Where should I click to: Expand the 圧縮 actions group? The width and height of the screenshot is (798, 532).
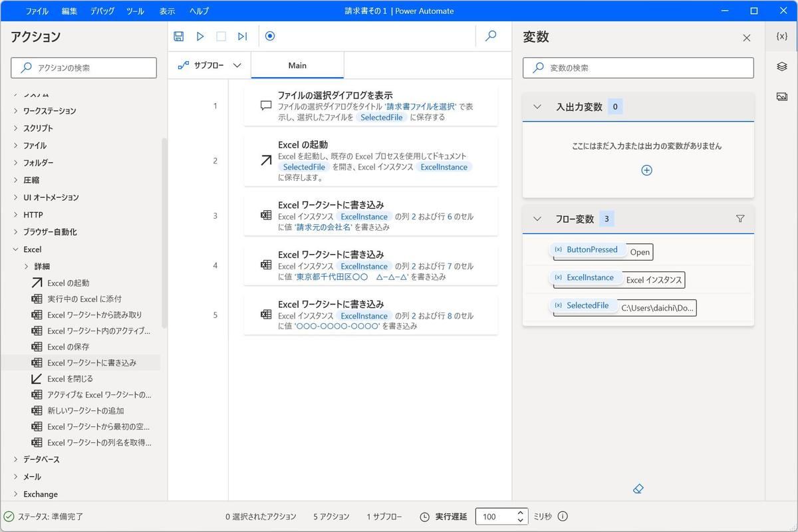(16, 180)
